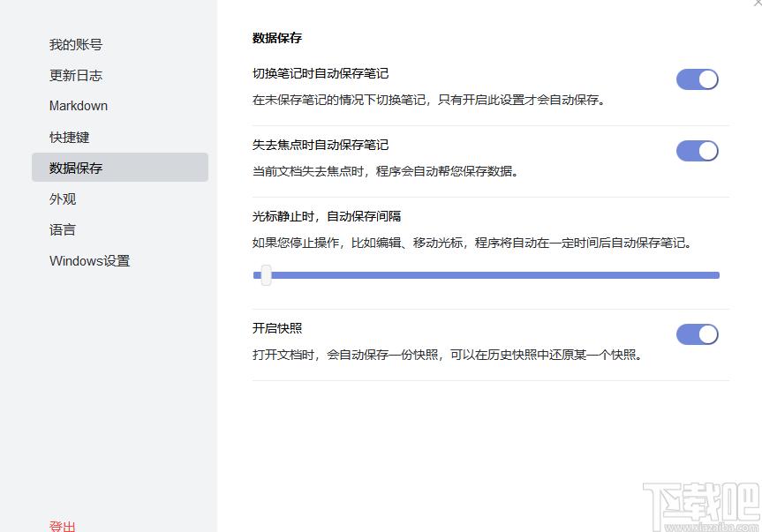Screen dimensions: 762x532
Task: Select the Markdown settings section
Action: (79, 106)
